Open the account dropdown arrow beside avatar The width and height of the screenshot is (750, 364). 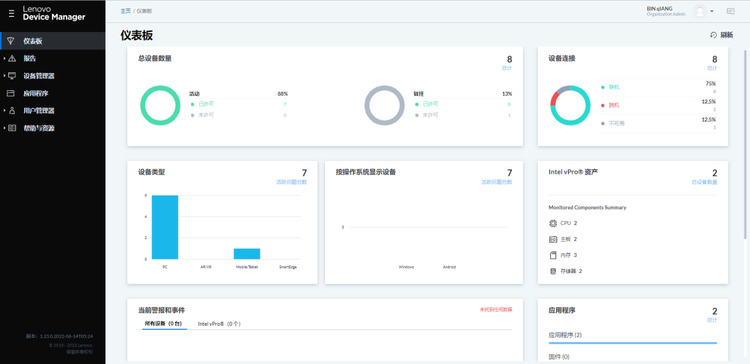pos(712,11)
